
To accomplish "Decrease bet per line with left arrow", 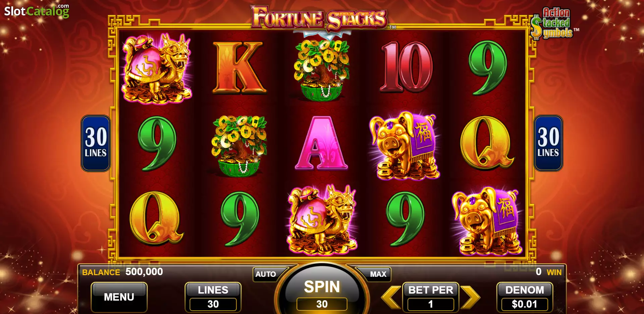I will 391,297.
